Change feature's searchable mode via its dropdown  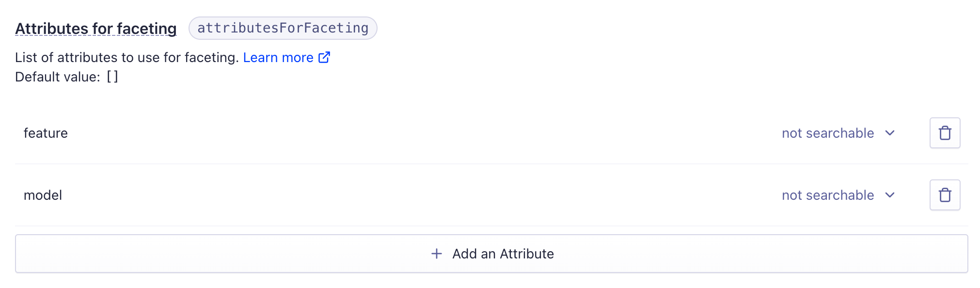838,133
